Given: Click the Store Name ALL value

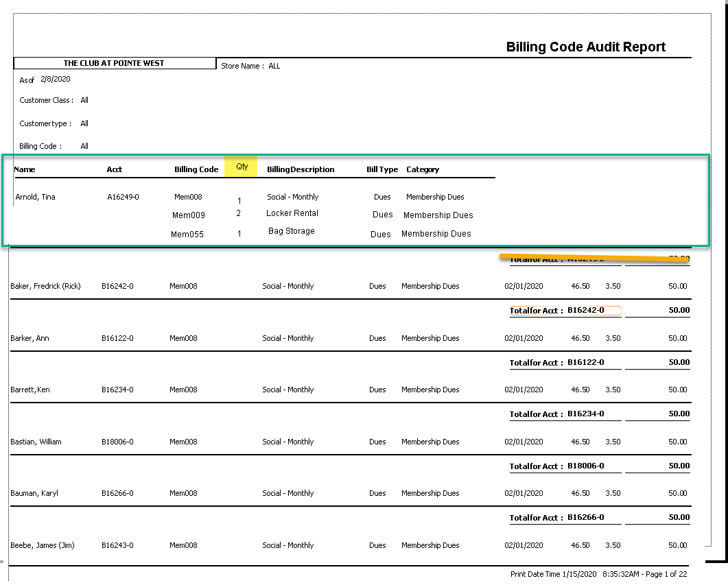Looking at the screenshot, I should coord(274,67).
